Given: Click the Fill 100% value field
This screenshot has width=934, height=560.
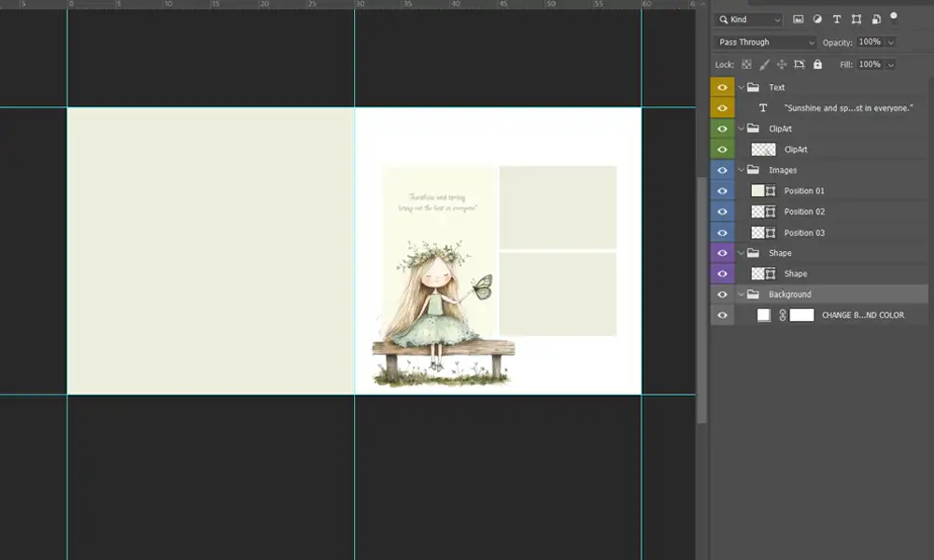Looking at the screenshot, I should coord(870,64).
